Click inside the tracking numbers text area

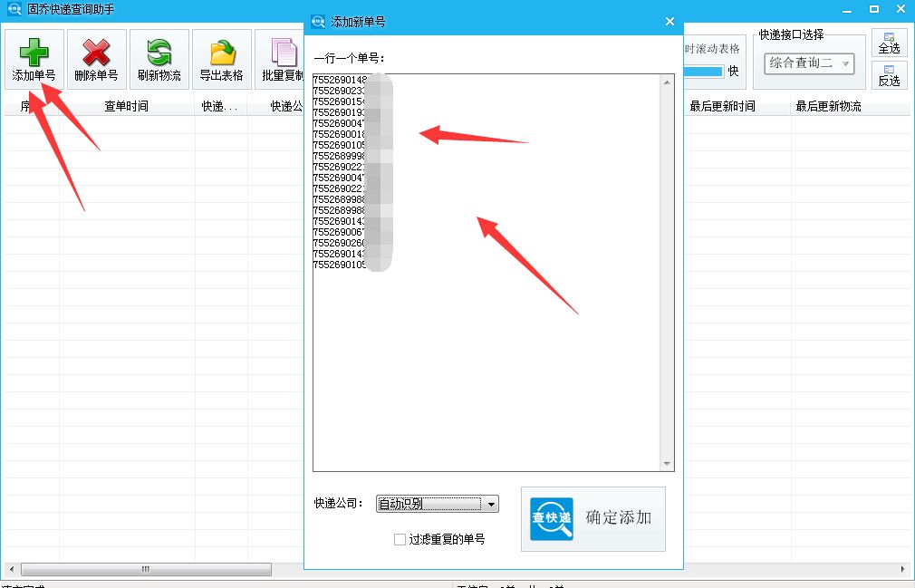point(486,273)
